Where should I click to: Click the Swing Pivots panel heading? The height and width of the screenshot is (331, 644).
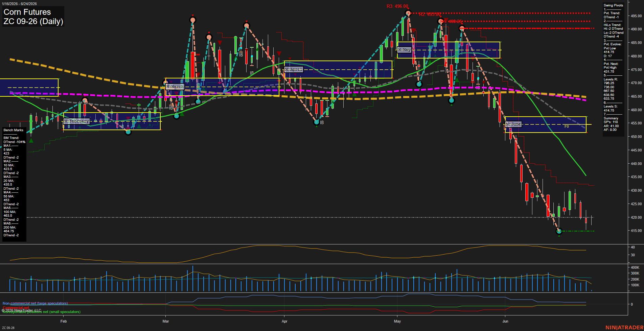click(x=613, y=5)
